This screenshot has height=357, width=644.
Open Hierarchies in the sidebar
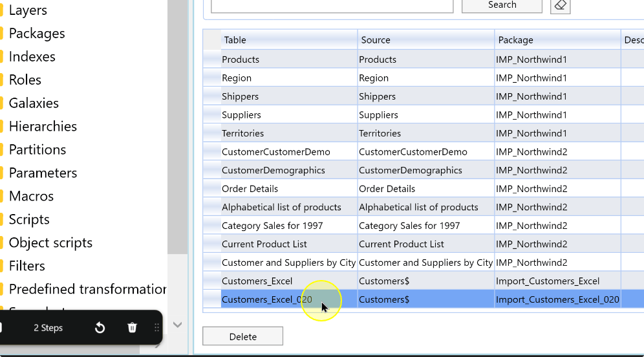pyautogui.click(x=43, y=127)
